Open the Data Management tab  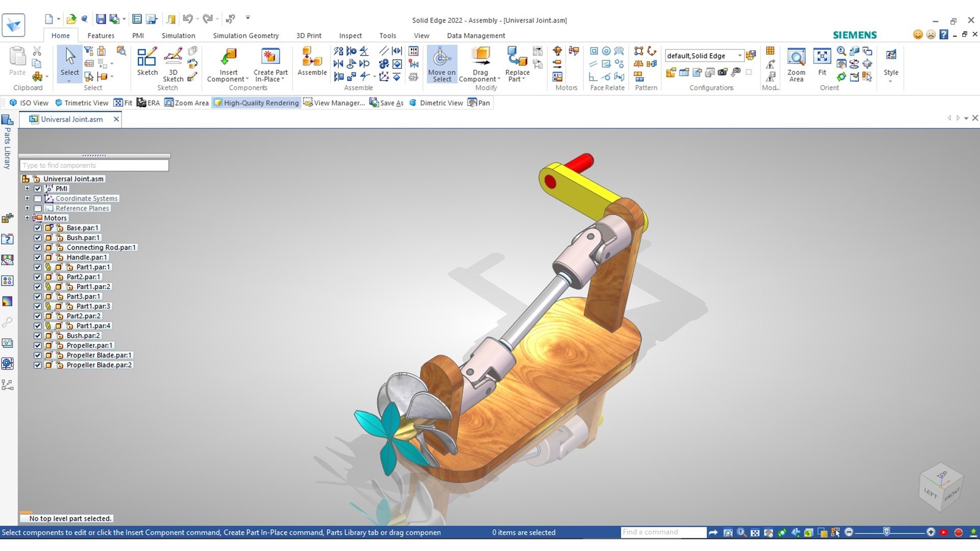[x=476, y=36]
